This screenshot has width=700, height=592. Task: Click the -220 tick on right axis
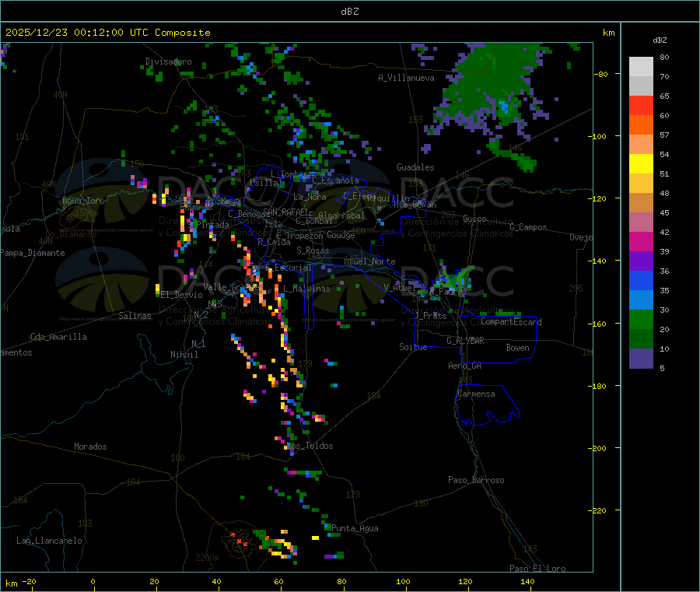tap(598, 511)
